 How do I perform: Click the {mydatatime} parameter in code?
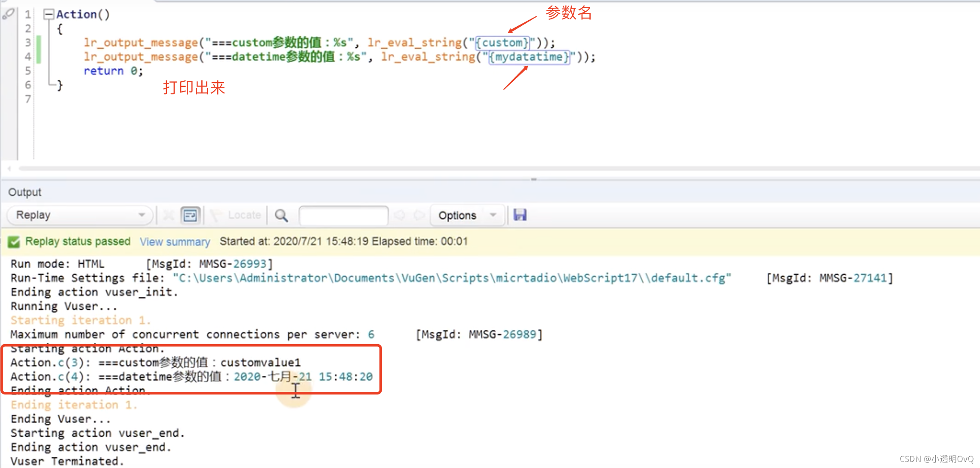529,57
